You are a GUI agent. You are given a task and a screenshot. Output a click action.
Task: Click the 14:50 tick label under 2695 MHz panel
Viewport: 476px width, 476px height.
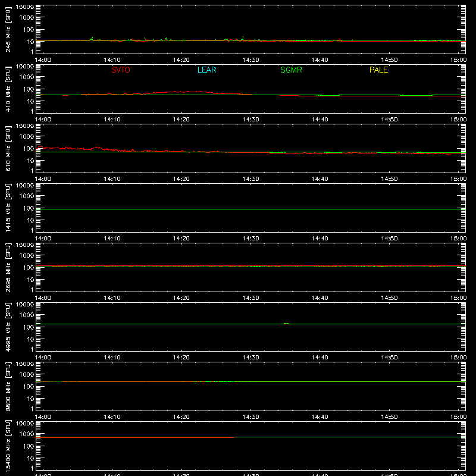[x=389, y=298]
